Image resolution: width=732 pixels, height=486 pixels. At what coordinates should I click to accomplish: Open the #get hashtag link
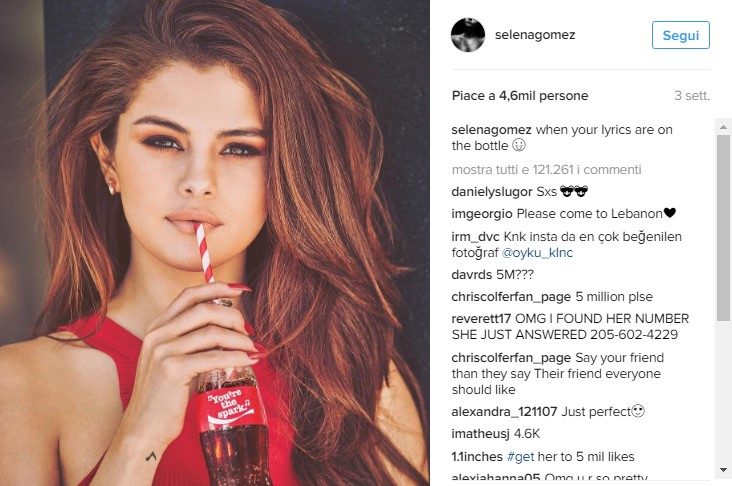pyautogui.click(x=520, y=457)
